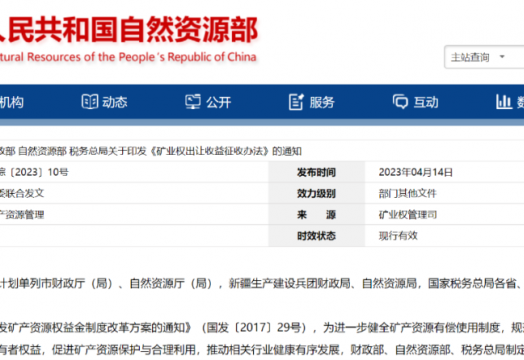Click the document-edit icon beside 服务

296,102
